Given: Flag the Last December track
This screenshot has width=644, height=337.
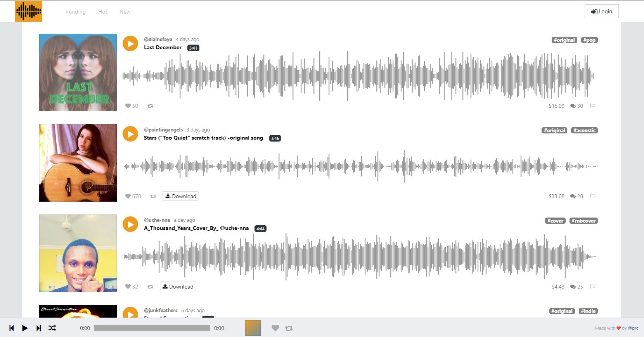Looking at the screenshot, I should (x=592, y=106).
